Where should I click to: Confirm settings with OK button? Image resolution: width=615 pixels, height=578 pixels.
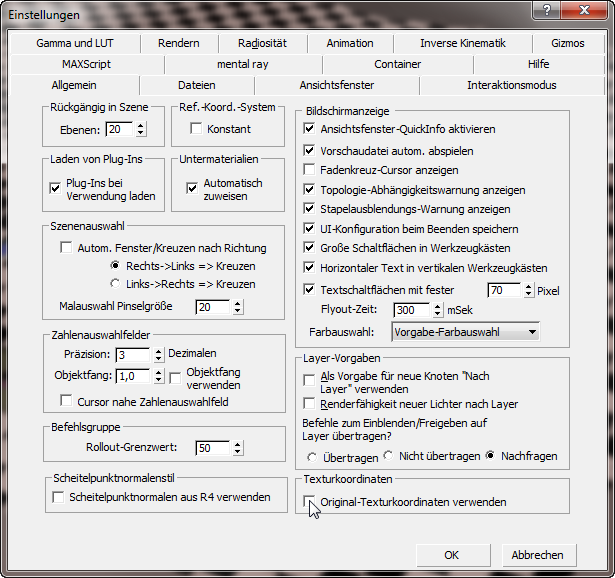coord(453,555)
